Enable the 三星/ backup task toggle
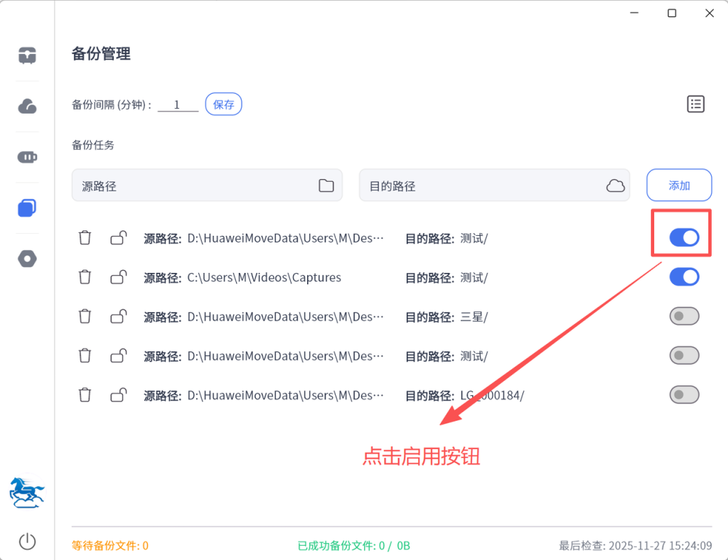 click(684, 316)
